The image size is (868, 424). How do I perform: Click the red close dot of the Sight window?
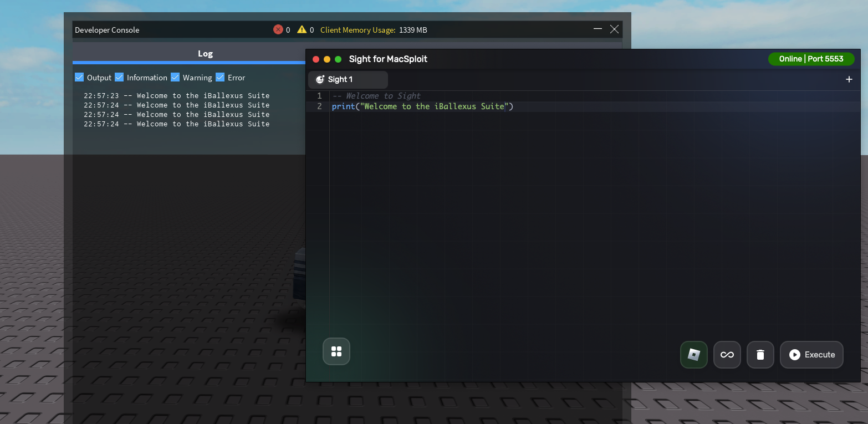click(316, 59)
